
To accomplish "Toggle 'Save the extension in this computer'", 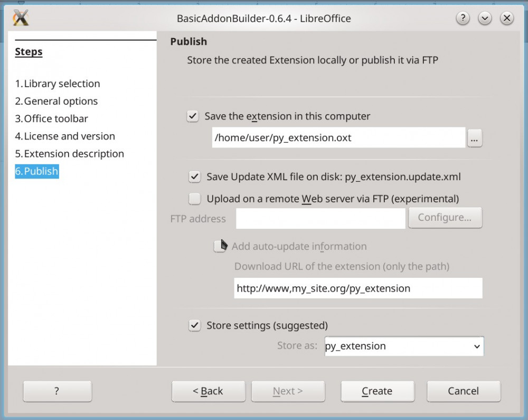I will (193, 116).
